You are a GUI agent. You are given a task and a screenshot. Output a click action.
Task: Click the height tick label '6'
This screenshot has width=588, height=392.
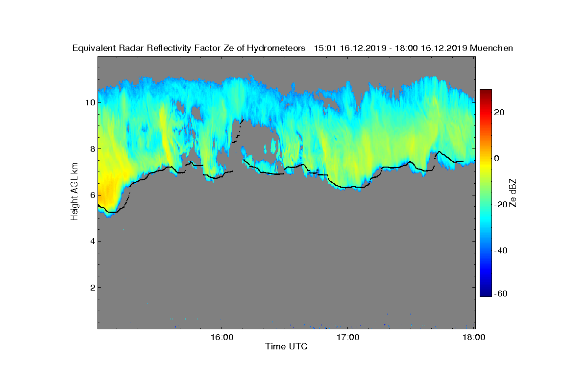pos(92,195)
